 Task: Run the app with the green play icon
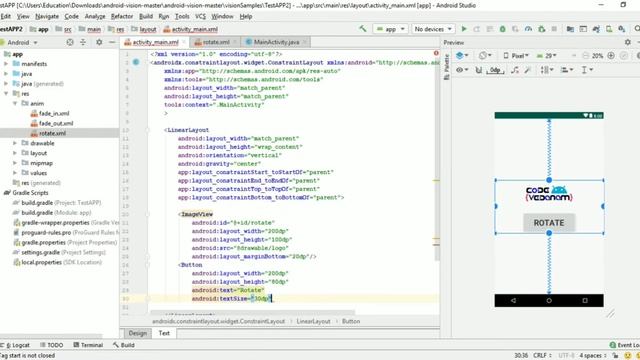[464, 29]
